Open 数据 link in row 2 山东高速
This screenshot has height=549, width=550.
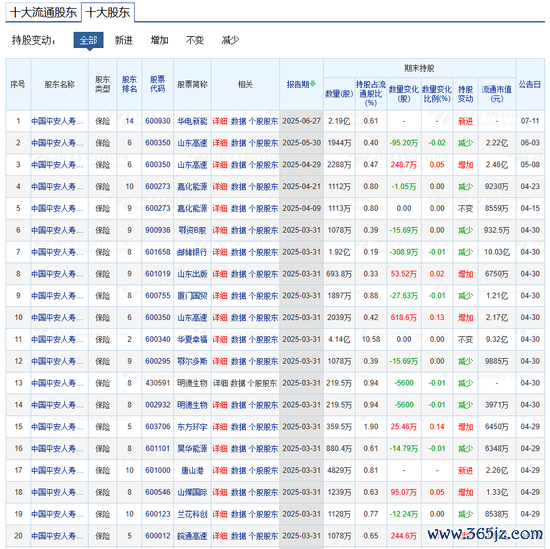point(239,143)
